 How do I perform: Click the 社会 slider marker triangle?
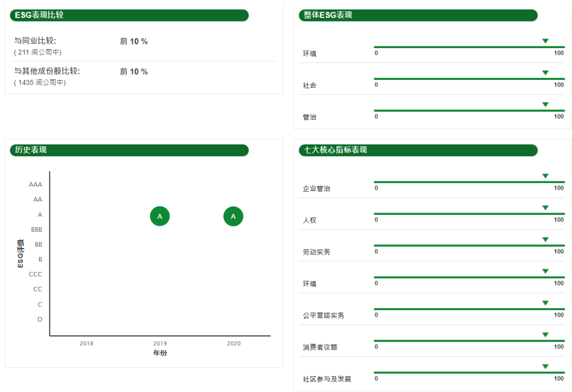(x=546, y=73)
